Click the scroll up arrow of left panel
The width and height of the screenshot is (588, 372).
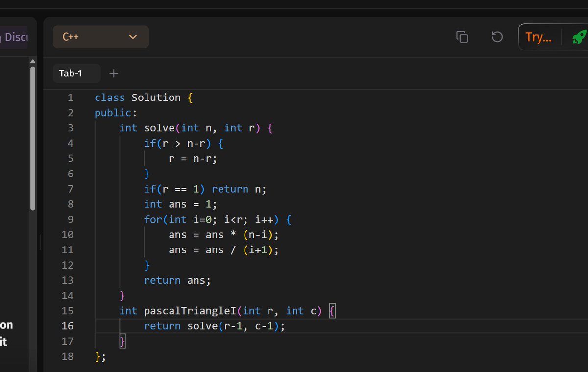(x=33, y=61)
